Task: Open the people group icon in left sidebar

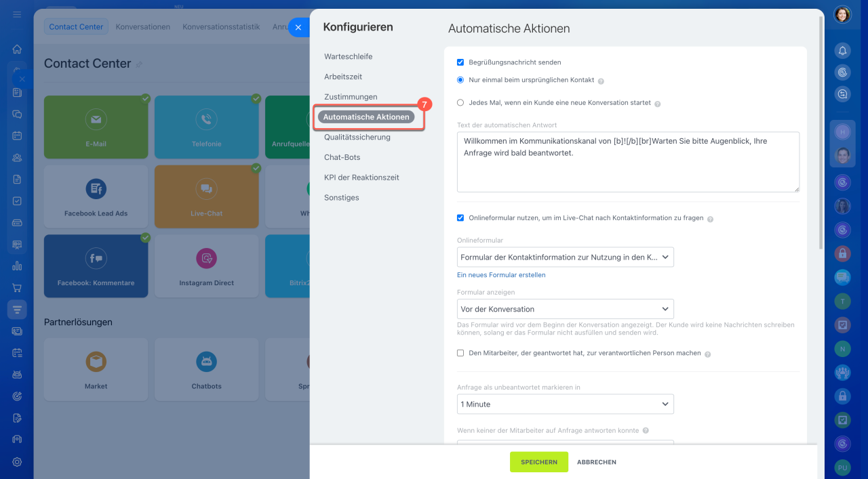Action: (17, 157)
